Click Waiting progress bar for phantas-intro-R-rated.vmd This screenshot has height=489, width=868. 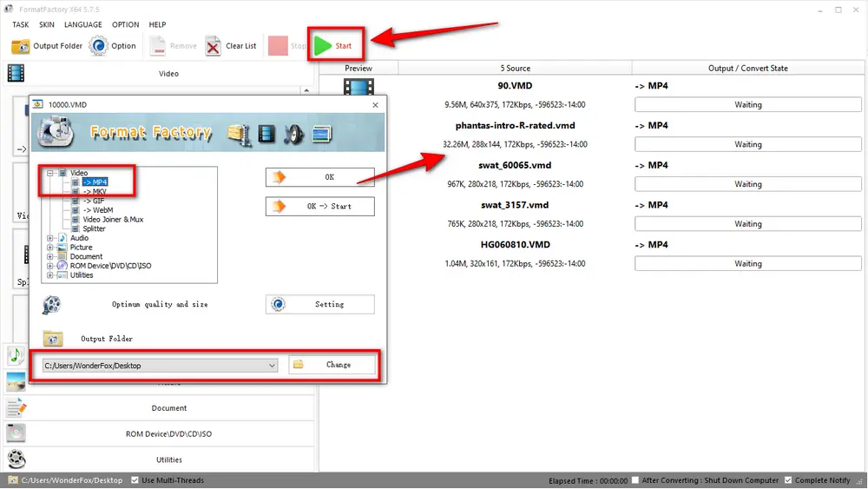pyautogui.click(x=748, y=144)
